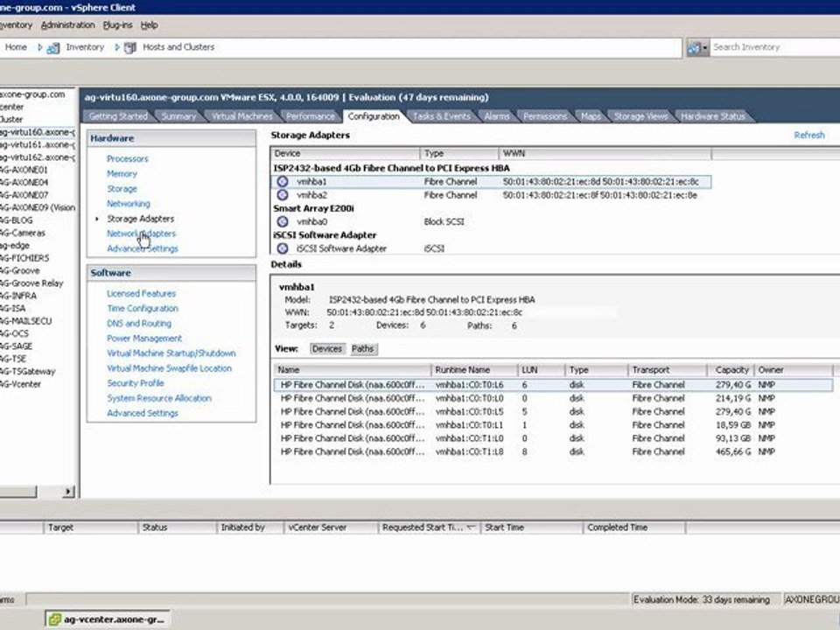Screen dimensions: 840x630
Task: Open the Security Profile link
Action: [135, 383]
